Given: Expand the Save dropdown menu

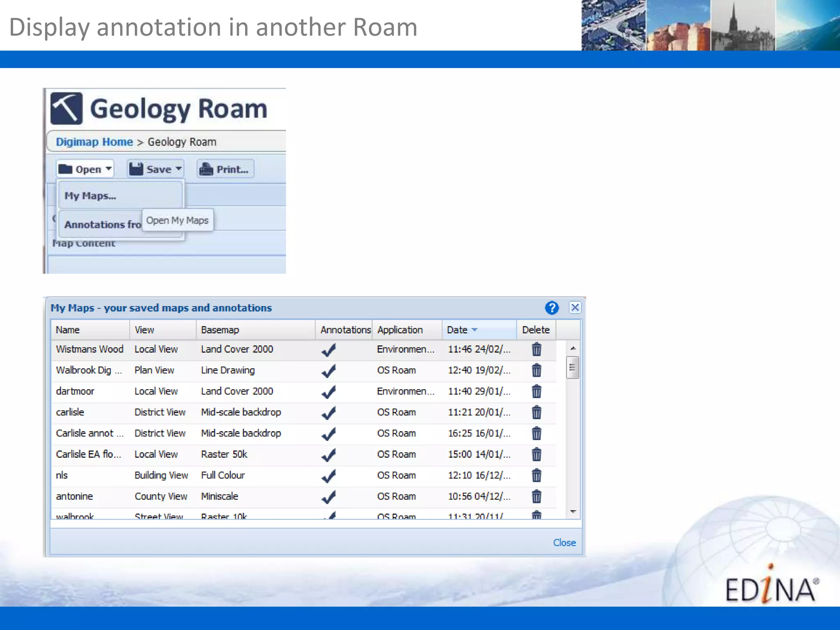Looking at the screenshot, I should (x=155, y=169).
